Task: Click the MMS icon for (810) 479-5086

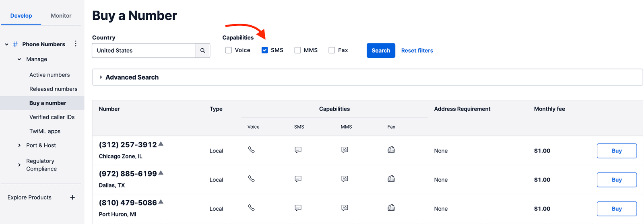Action: (345, 208)
